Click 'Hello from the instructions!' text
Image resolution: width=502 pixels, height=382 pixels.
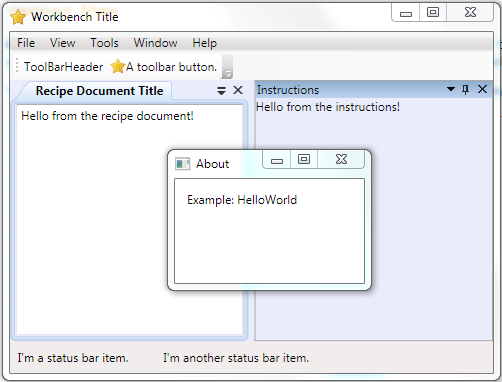(x=328, y=107)
